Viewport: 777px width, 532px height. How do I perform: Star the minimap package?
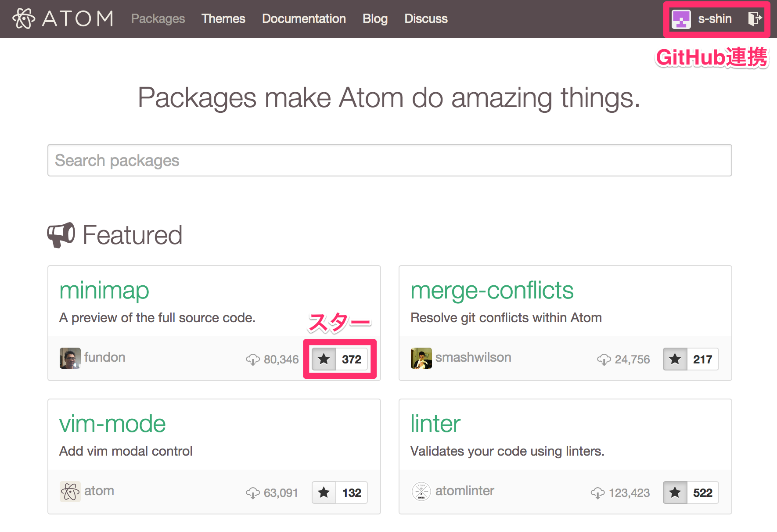point(324,359)
